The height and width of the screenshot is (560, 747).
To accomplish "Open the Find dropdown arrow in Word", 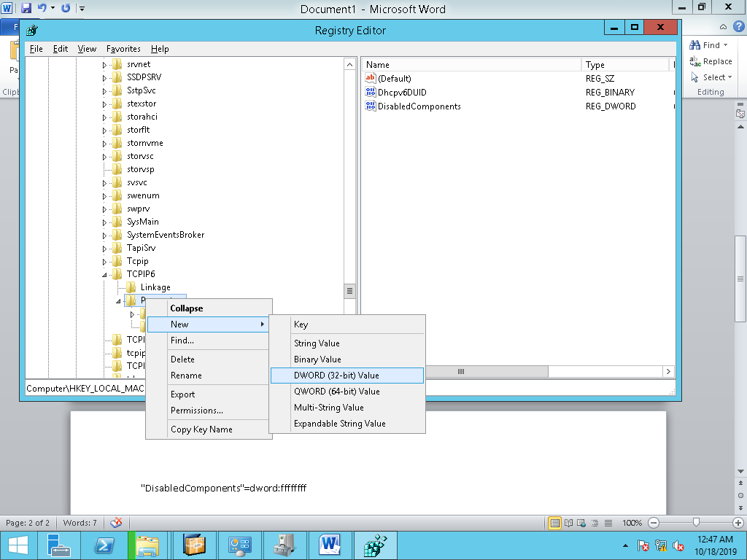I will coord(726,45).
